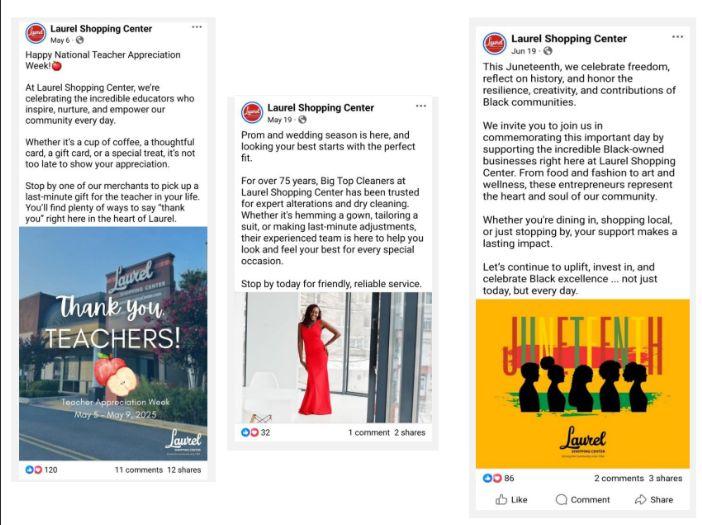Screen dimensions: 702x525
Task: Like the Juneteenth post
Action: pos(511,499)
